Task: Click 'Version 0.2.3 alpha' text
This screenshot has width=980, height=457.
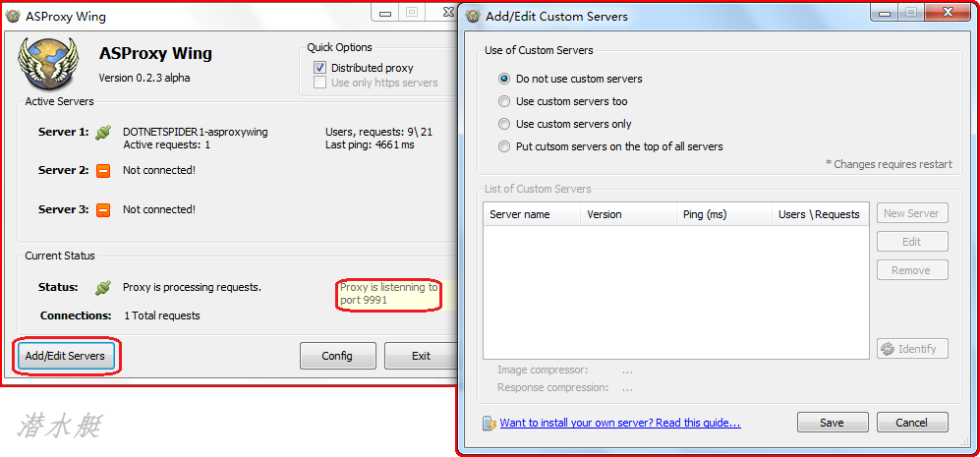Action: [x=144, y=79]
